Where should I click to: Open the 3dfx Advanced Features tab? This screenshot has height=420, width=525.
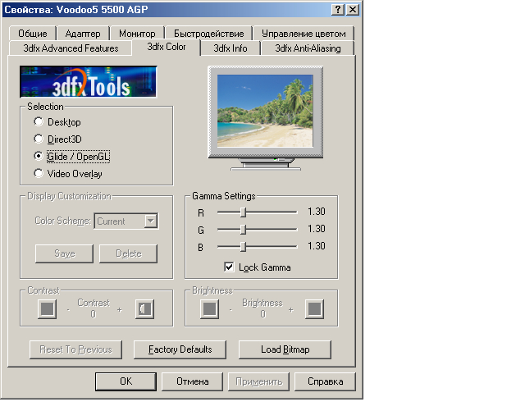pos(71,48)
